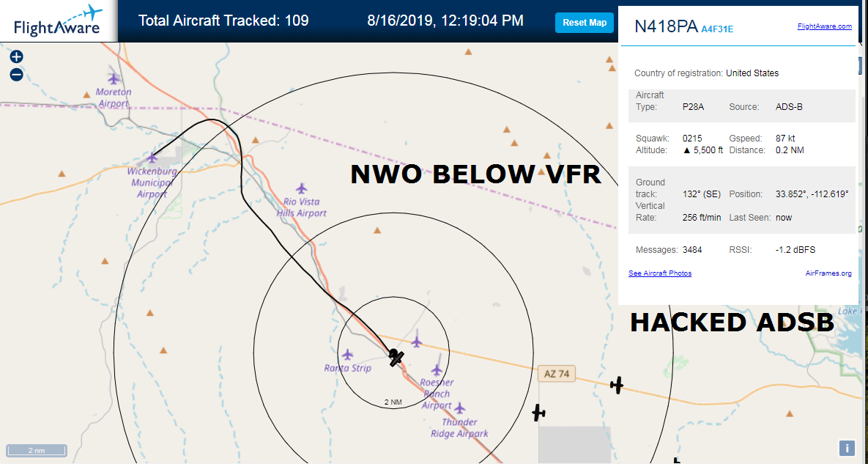Click the Gspeed value 87 kt

click(785, 139)
